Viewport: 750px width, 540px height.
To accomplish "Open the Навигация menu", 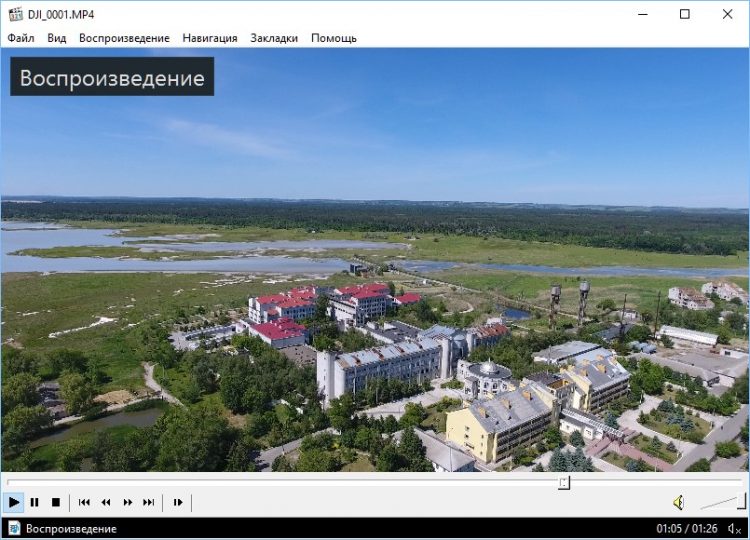I will (x=210, y=38).
